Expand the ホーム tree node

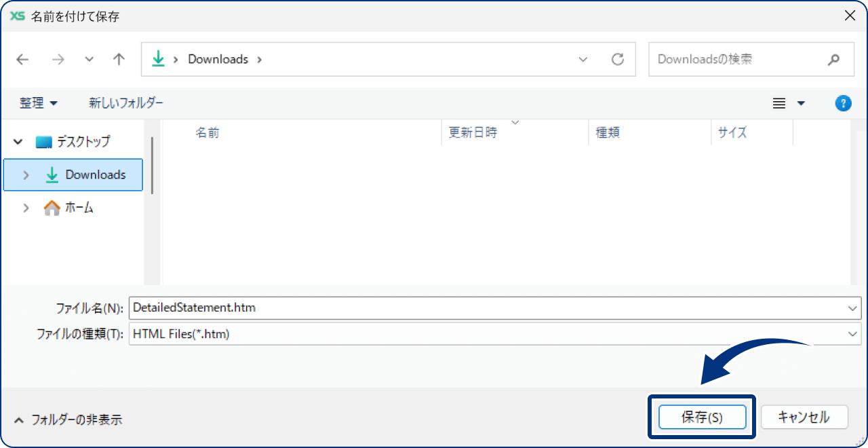[x=26, y=208]
